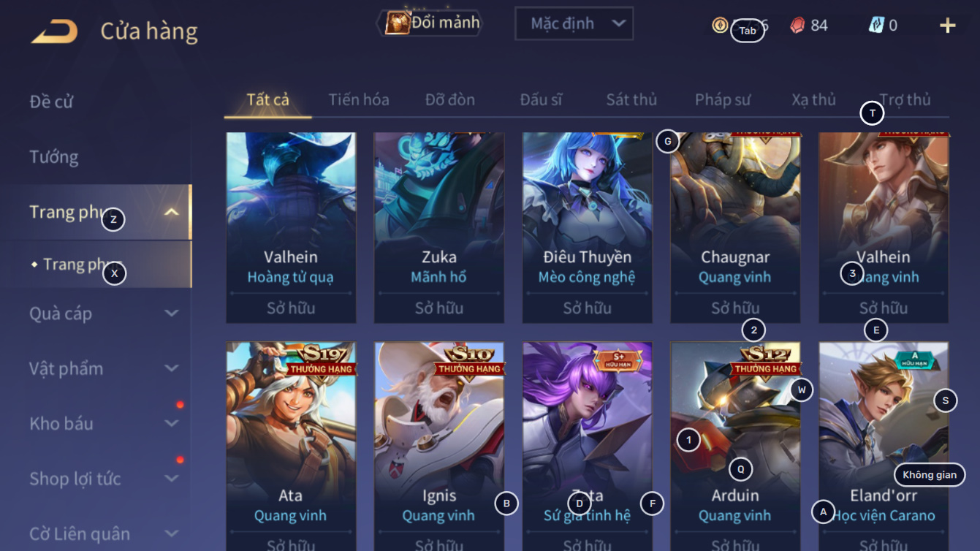Open the Điêu Thuyền Mèo công nghệ skin
Screen dimensions: 980x551
587,227
